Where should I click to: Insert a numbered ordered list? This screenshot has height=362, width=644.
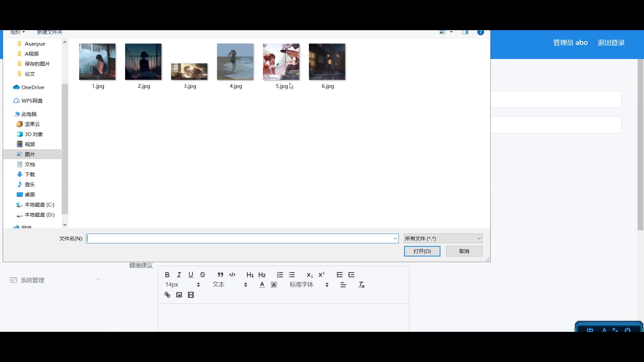[280, 275]
